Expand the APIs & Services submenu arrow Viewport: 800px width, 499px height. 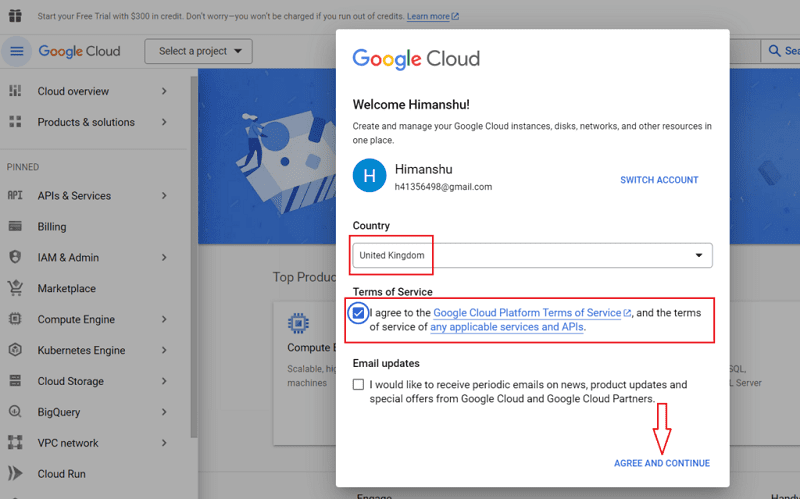(164, 195)
